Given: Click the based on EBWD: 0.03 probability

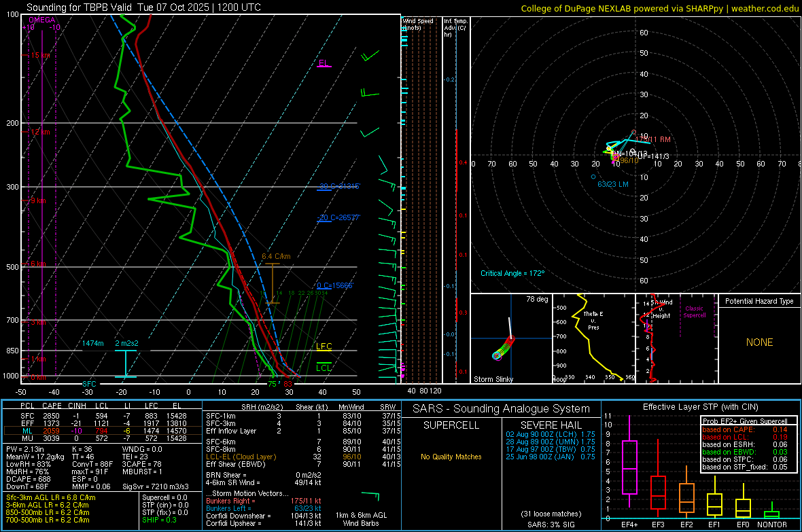Looking at the screenshot, I should tap(745, 453).
